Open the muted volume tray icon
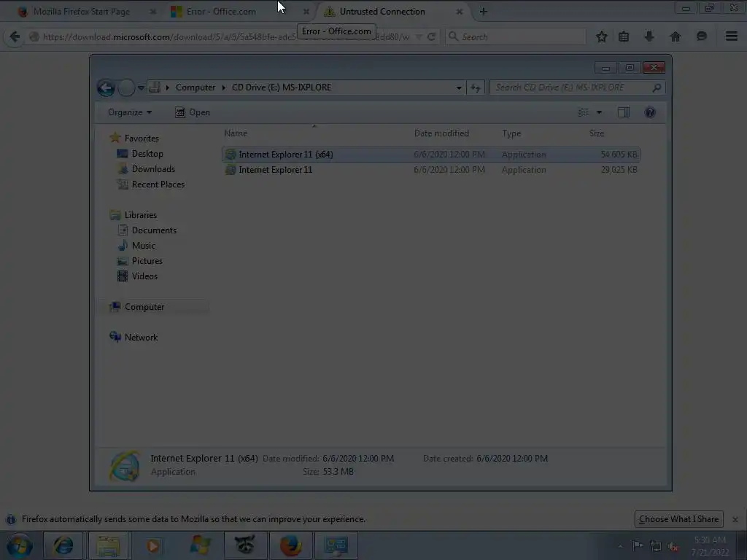 tap(673, 546)
